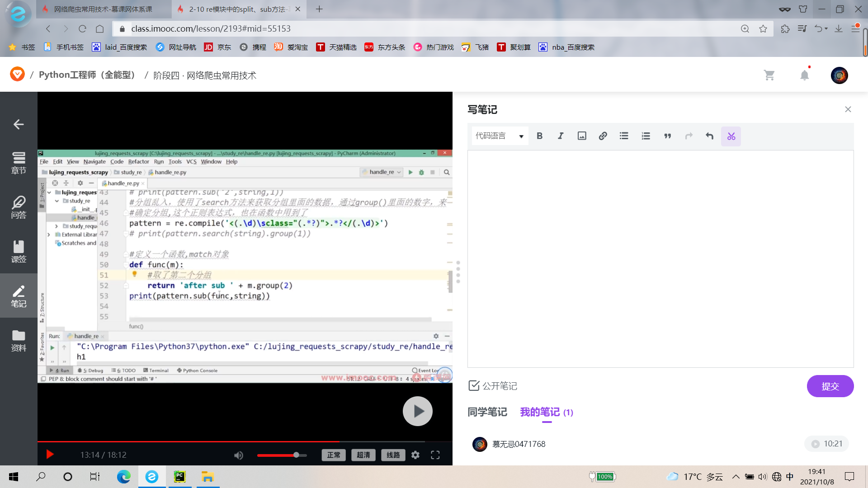
Task: Jump to note timestamp 10:21
Action: [826, 444]
